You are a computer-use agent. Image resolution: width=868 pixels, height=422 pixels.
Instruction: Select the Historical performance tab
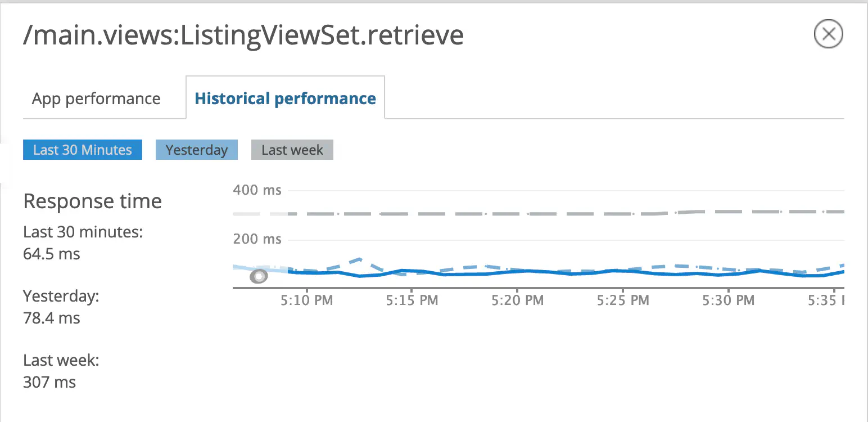(x=285, y=98)
